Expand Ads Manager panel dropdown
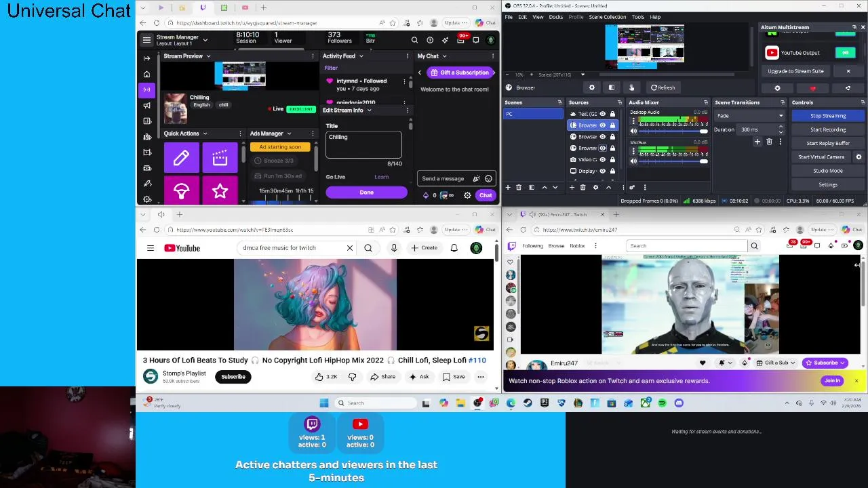 point(289,134)
